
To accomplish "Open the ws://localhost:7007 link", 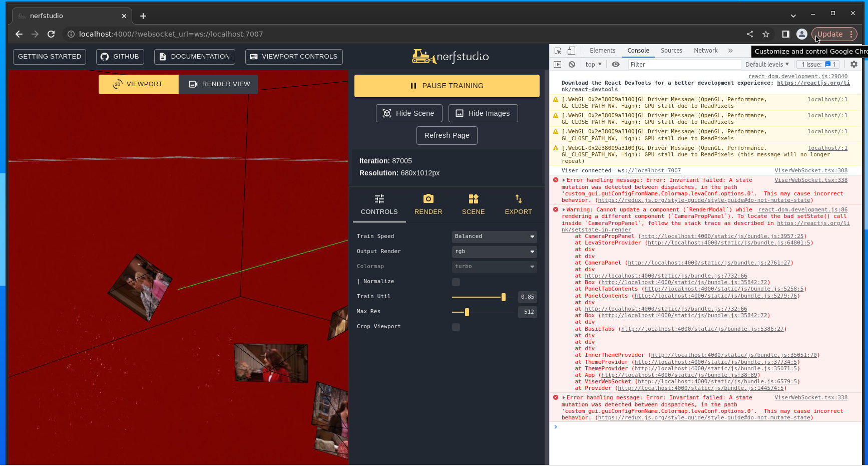I will [654, 170].
